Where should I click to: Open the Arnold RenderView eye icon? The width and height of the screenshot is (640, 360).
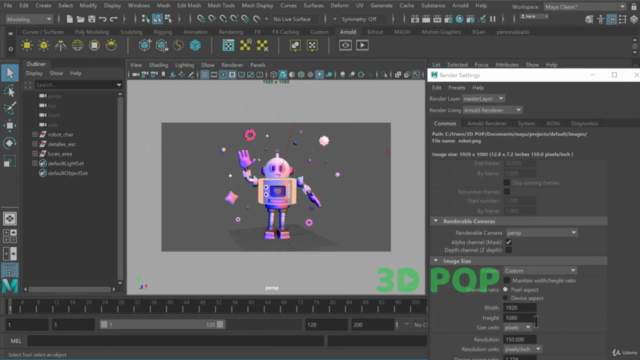tap(345, 45)
